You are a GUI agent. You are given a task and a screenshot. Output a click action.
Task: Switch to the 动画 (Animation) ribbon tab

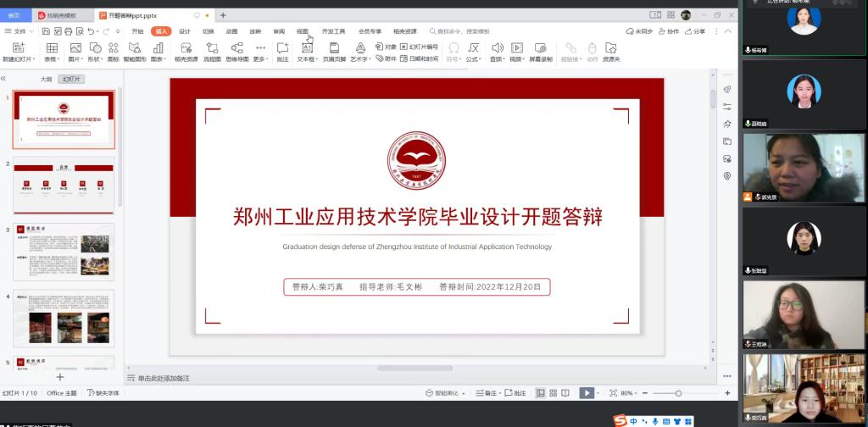231,31
